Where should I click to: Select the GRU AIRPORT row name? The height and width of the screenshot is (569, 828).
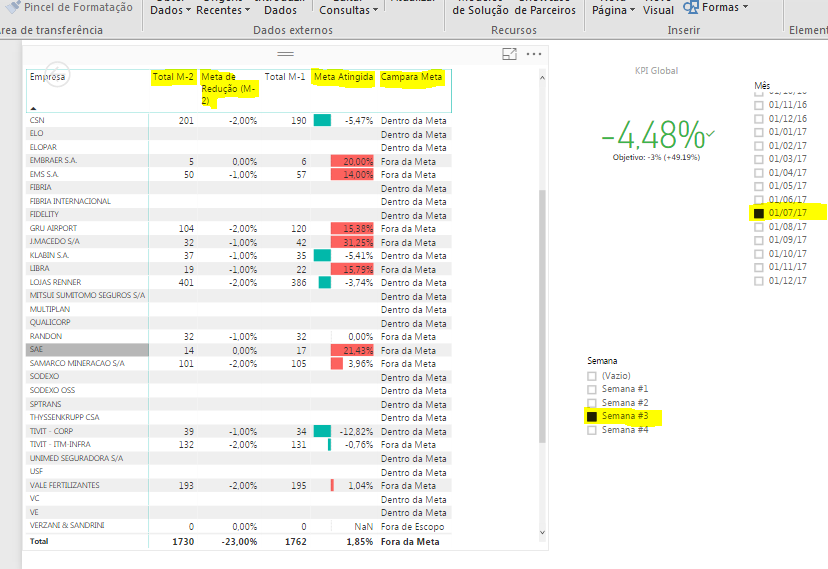53,229
